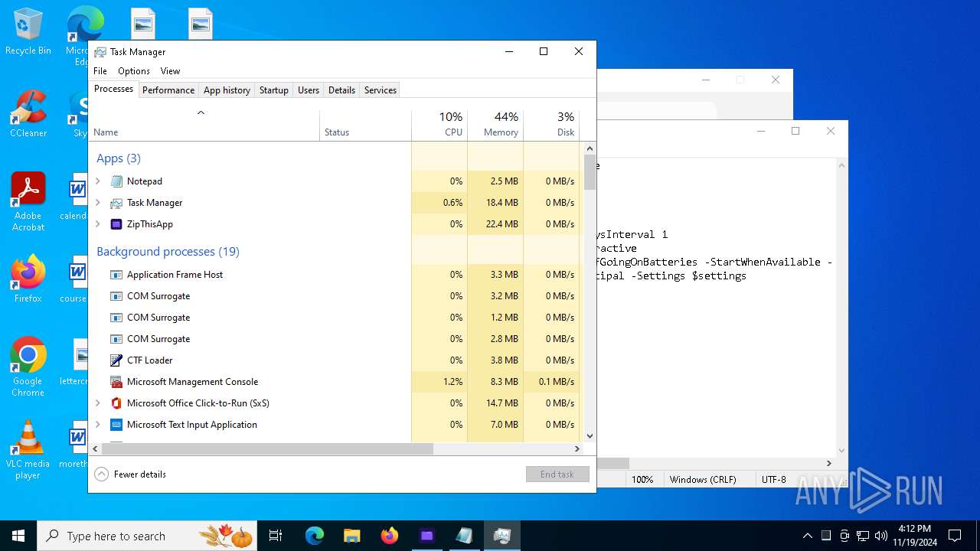This screenshot has height=551, width=980.
Task: Sort by the Status column header
Action: click(x=365, y=126)
